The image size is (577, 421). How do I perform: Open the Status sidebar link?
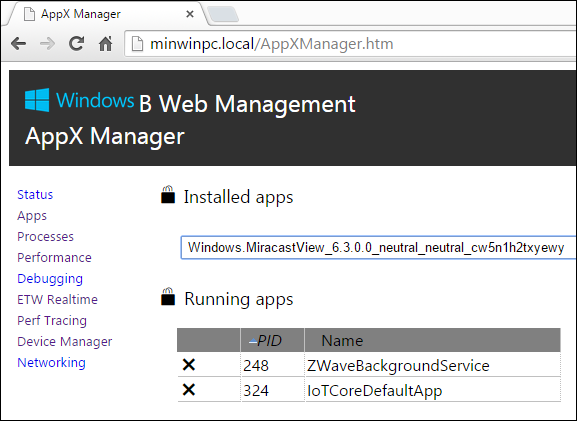(35, 194)
